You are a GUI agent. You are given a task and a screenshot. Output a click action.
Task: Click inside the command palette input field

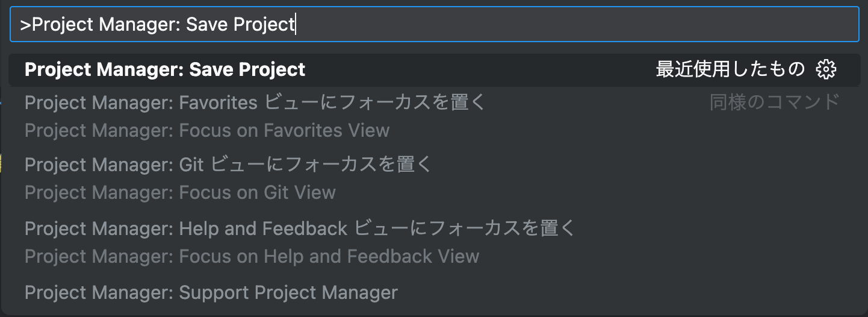point(542,24)
